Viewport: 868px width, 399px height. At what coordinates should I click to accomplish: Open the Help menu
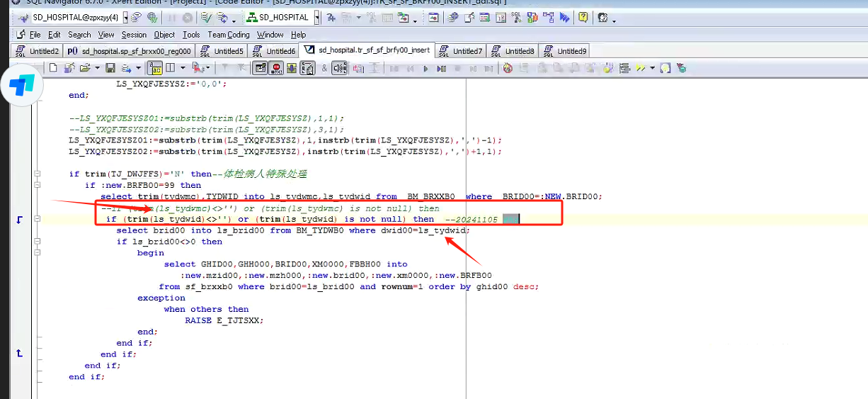(x=298, y=34)
